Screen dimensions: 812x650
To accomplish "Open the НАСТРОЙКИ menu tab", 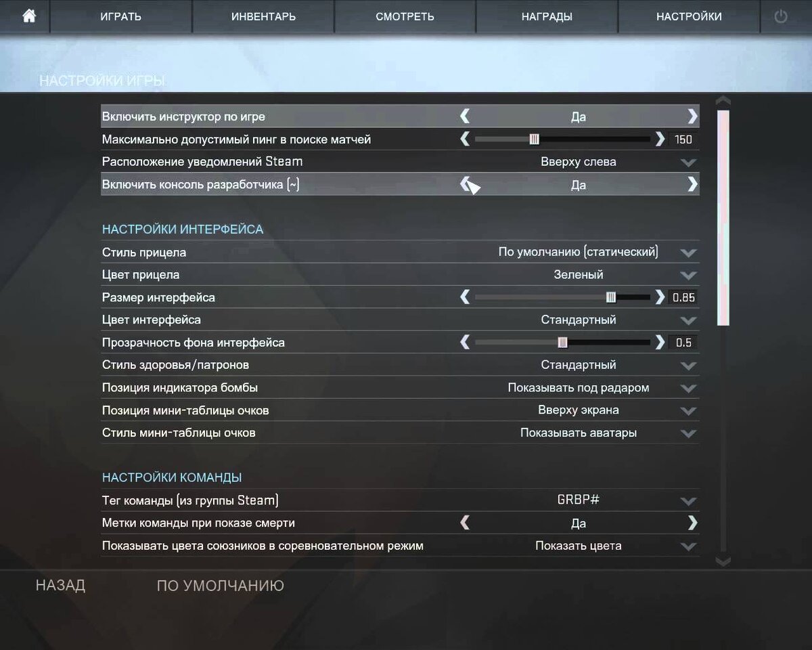I will [x=689, y=16].
